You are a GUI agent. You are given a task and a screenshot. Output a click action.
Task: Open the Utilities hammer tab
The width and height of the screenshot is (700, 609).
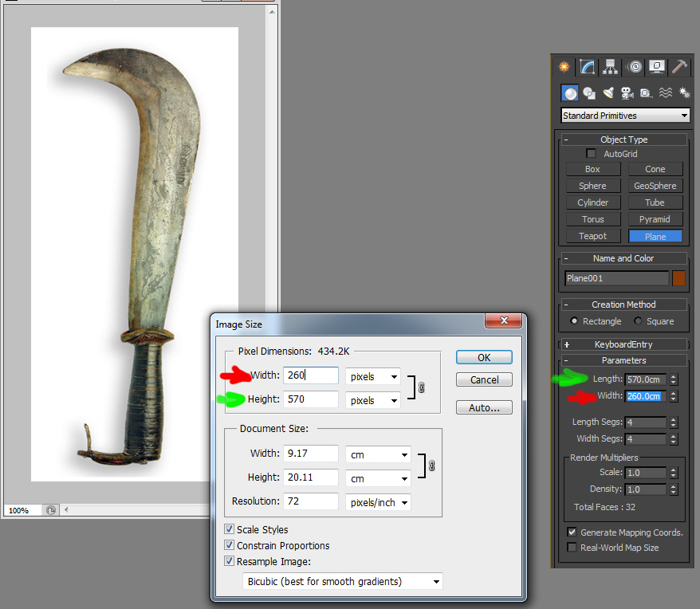tap(679, 67)
